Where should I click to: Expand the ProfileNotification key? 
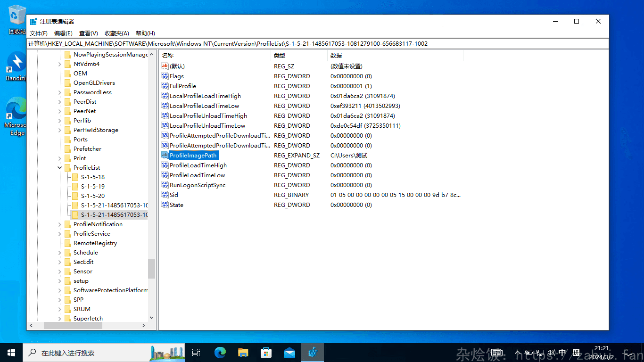click(x=60, y=224)
